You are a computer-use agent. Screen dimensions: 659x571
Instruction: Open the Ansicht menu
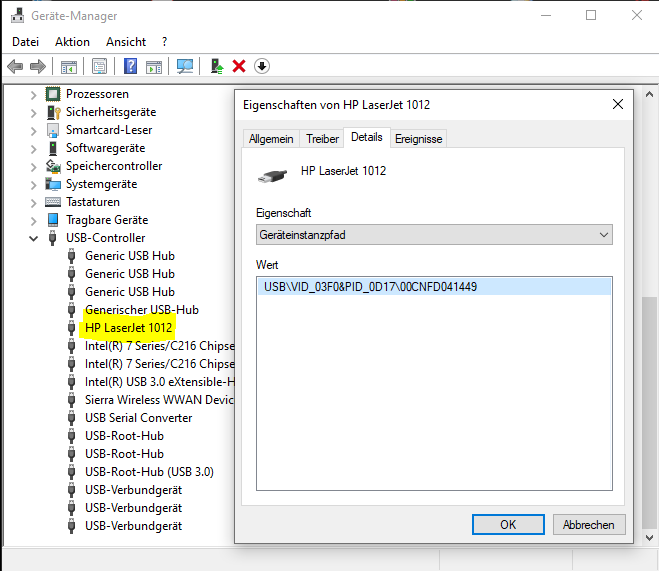(x=126, y=42)
